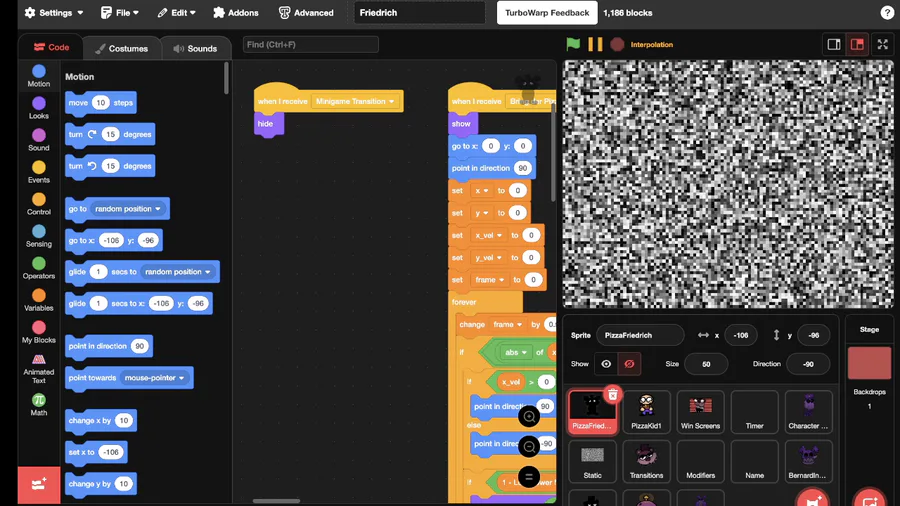
Task: Open point towards mouse-pointer dropdown
Action: tap(154, 378)
